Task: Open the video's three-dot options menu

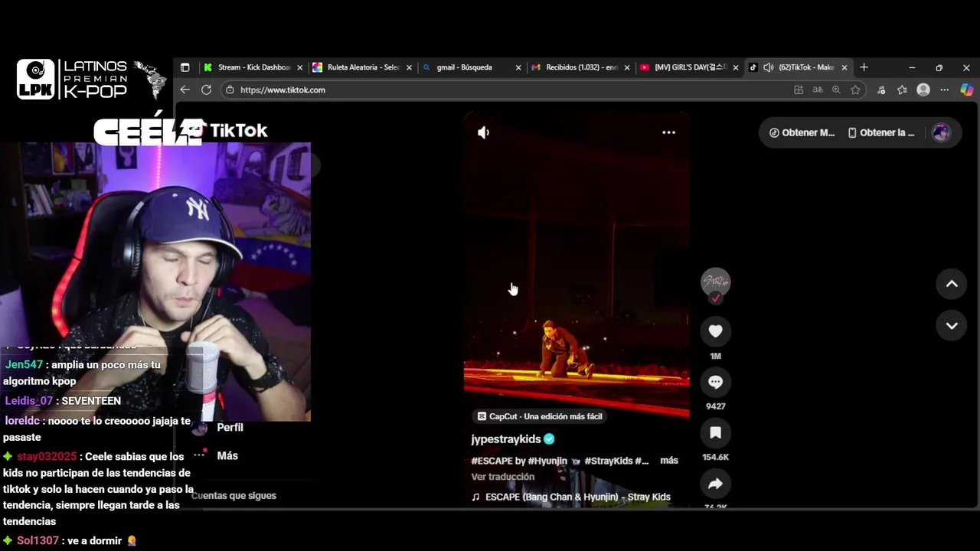Action: pos(668,132)
